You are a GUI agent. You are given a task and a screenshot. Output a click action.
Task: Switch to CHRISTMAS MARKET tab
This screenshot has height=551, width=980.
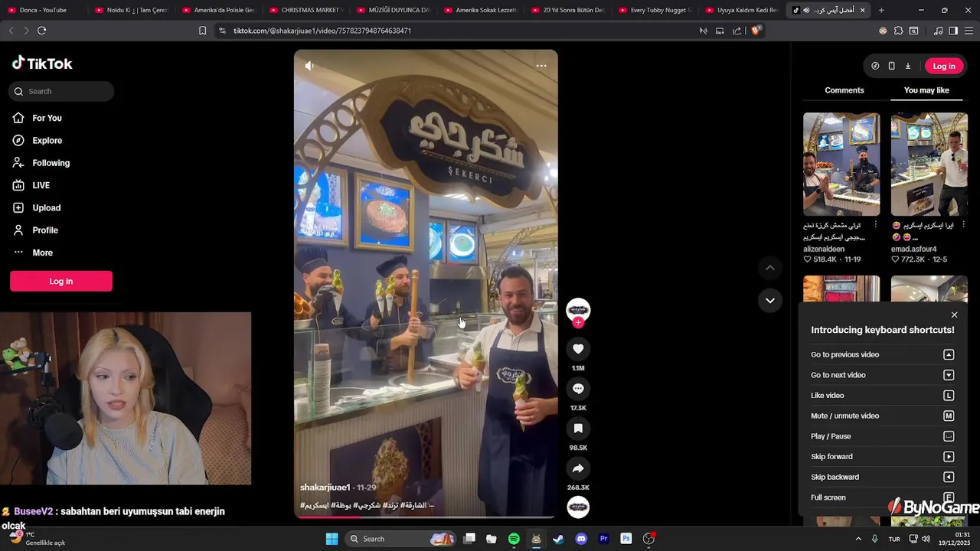(306, 10)
